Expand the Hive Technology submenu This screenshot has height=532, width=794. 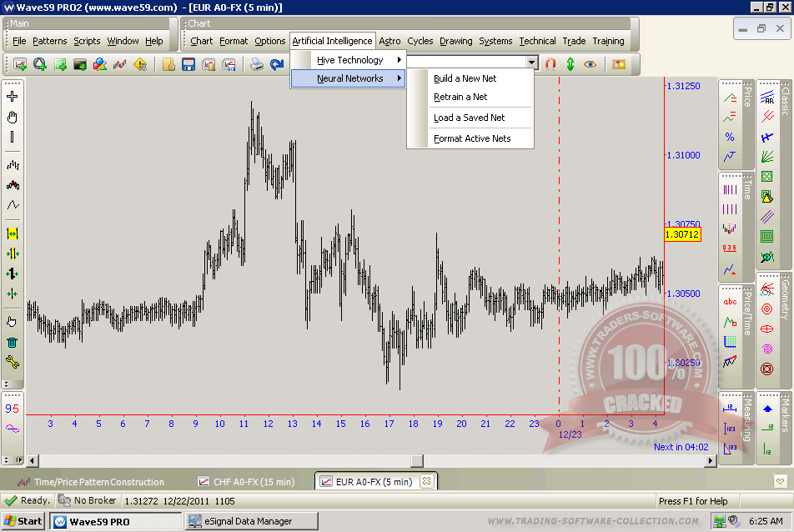pyautogui.click(x=349, y=60)
